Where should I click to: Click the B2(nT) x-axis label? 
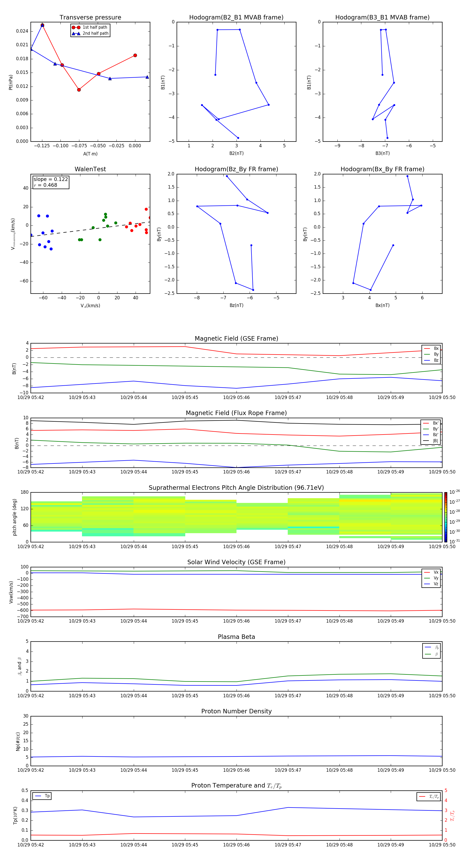tap(236, 153)
